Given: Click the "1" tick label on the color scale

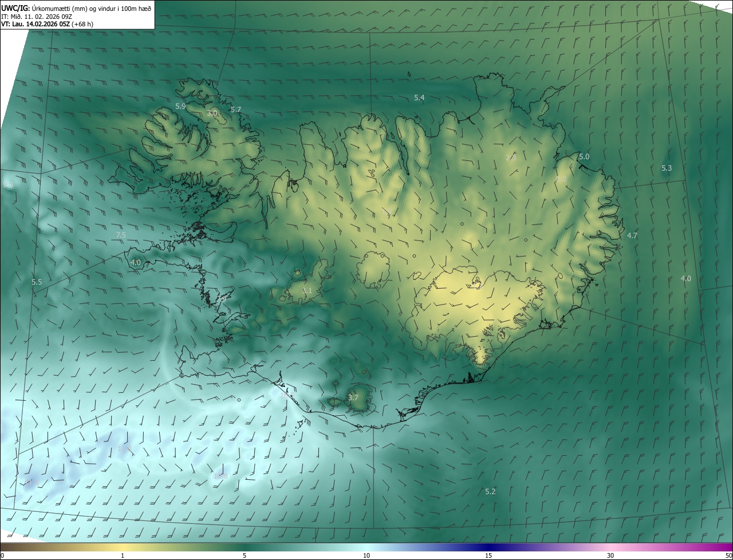Looking at the screenshot, I should [123, 555].
